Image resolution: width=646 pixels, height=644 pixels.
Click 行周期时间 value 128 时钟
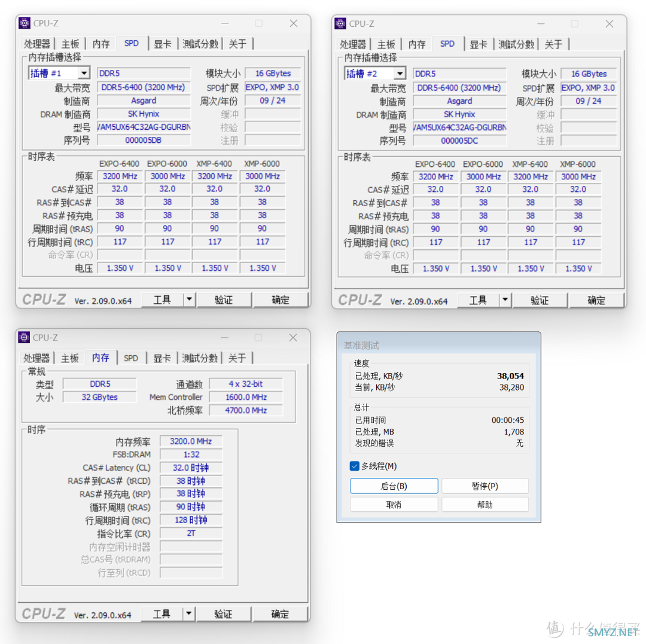[x=191, y=520]
